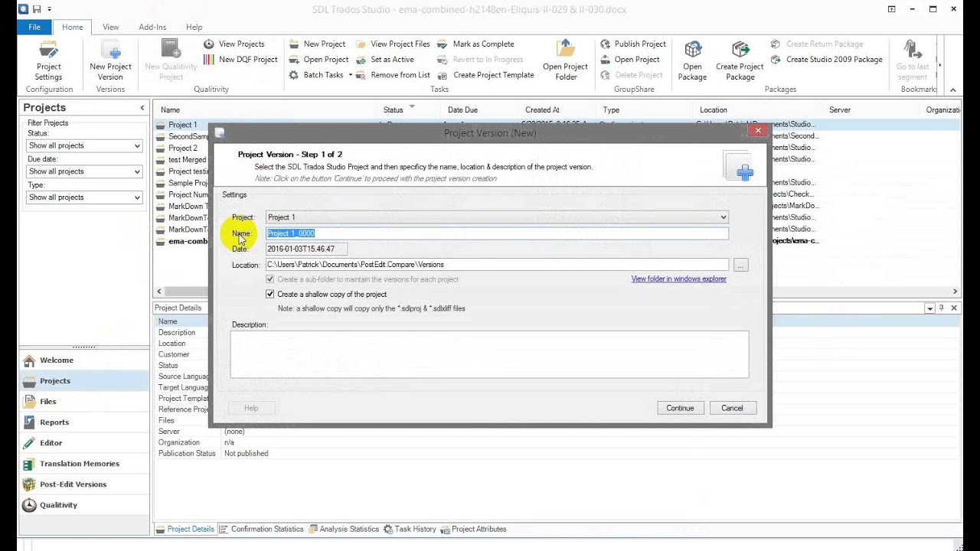
Task: Go to the Welcome view
Action: click(84, 360)
